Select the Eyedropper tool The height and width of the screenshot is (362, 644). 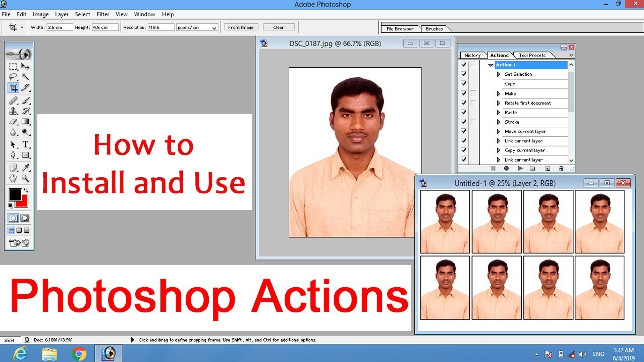25,168
